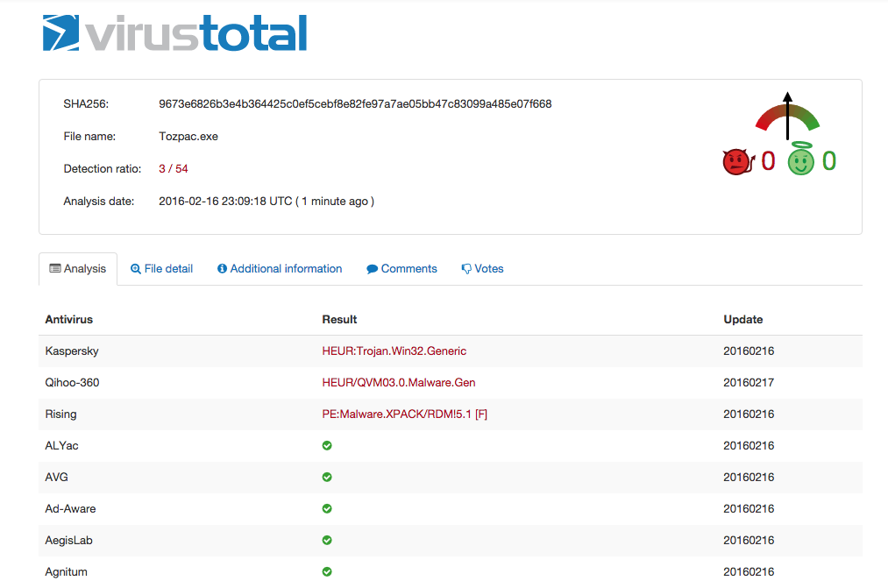Click the thumbs-down icon on Votes tab
Screen dimensions: 888x588
click(x=466, y=269)
